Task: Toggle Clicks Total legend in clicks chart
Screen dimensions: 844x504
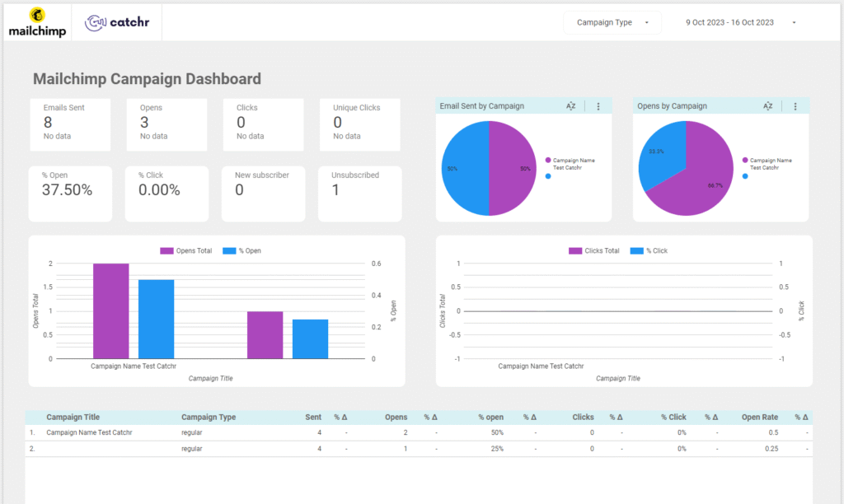Action: point(594,250)
